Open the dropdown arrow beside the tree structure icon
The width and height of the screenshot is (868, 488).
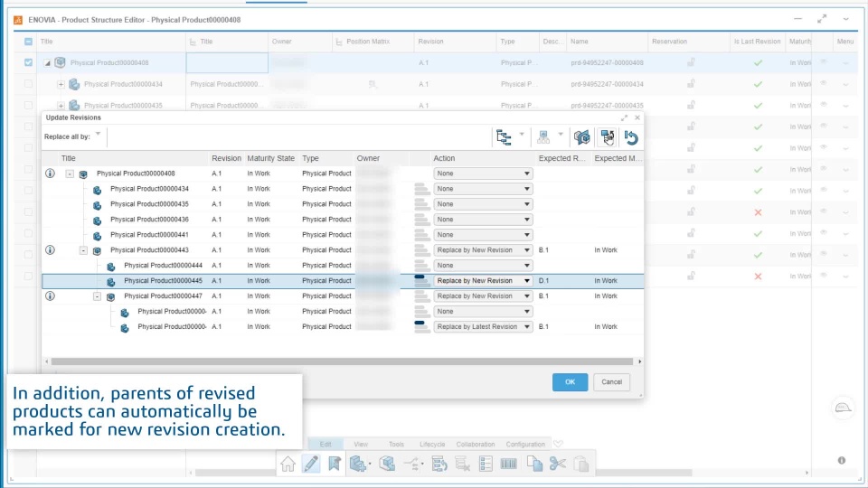tap(522, 135)
